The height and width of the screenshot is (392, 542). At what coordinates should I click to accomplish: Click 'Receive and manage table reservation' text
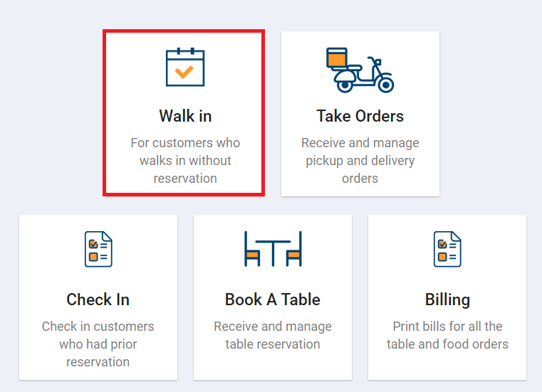(273, 335)
